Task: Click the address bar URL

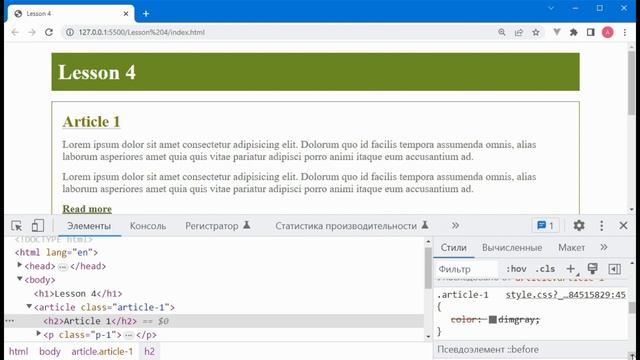Action: [x=141, y=32]
